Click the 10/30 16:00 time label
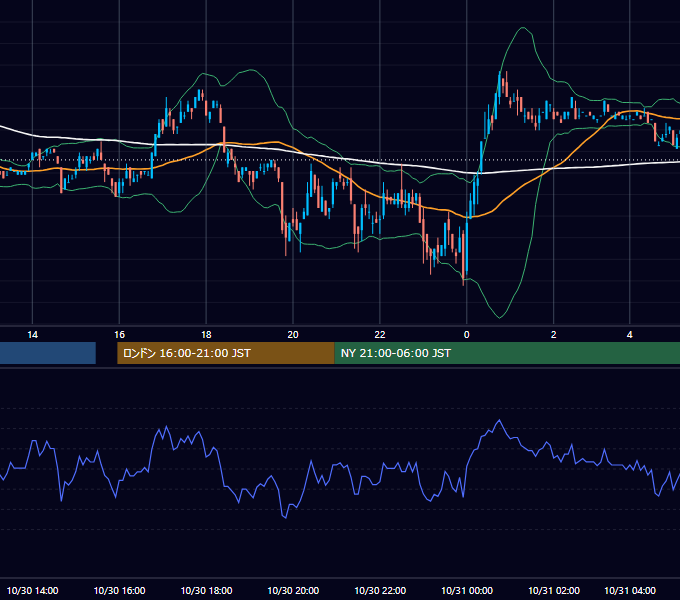 coord(119,590)
